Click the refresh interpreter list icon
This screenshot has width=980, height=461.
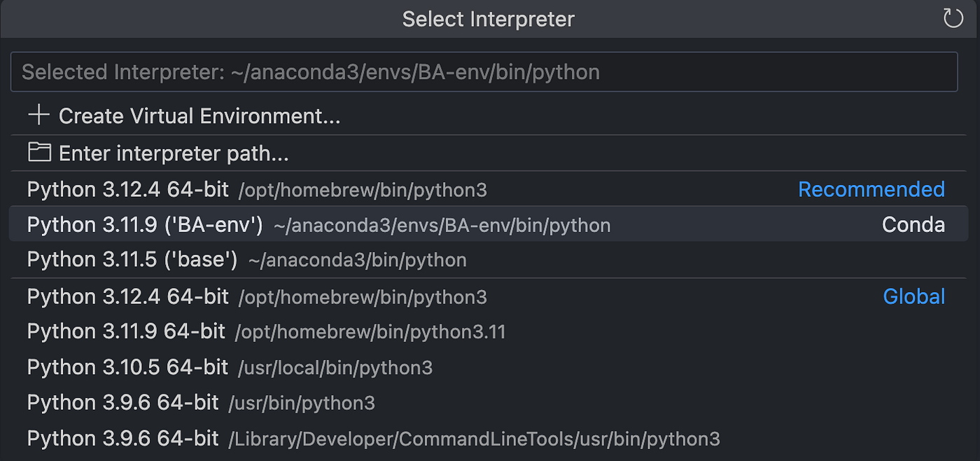(953, 19)
